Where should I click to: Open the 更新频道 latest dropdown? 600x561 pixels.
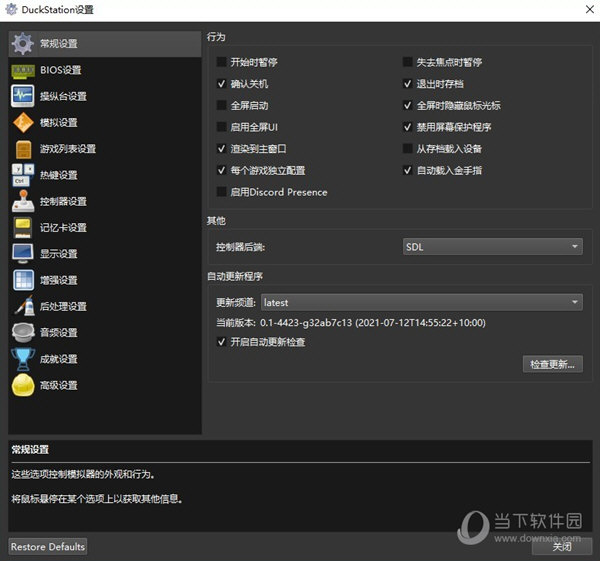point(422,302)
